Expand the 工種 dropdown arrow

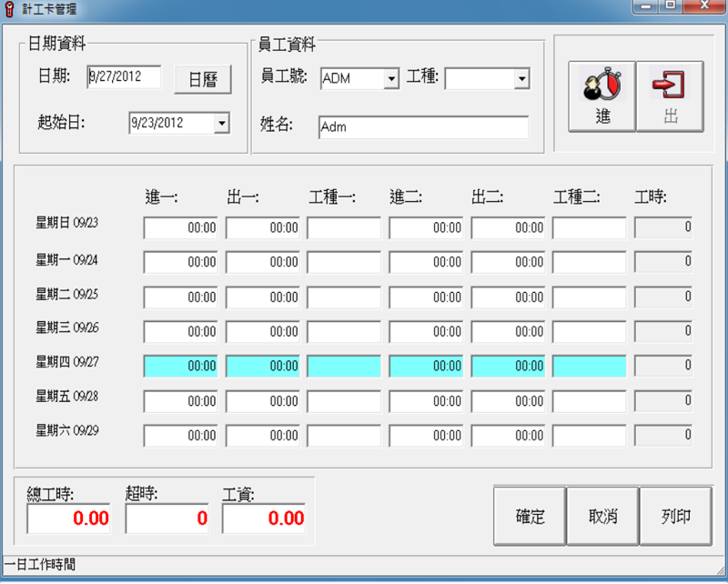[521, 79]
